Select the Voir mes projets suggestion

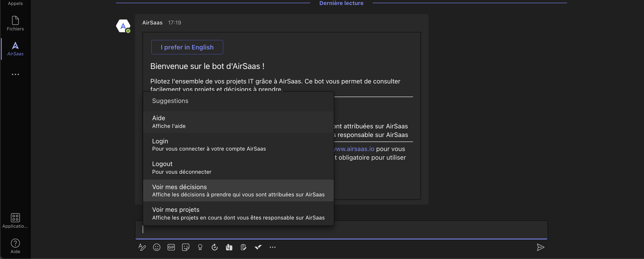click(x=238, y=213)
